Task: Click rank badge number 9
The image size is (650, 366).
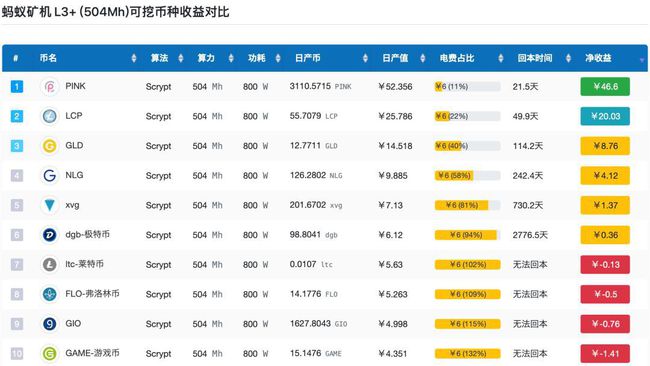Action: pos(17,324)
